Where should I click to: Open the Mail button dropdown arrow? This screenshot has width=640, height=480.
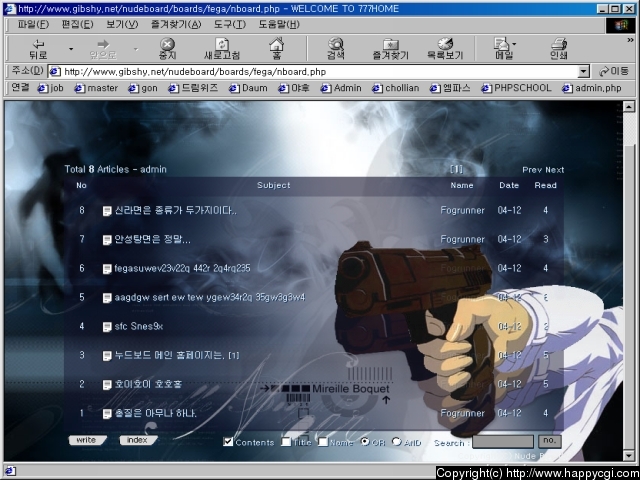click(514, 44)
